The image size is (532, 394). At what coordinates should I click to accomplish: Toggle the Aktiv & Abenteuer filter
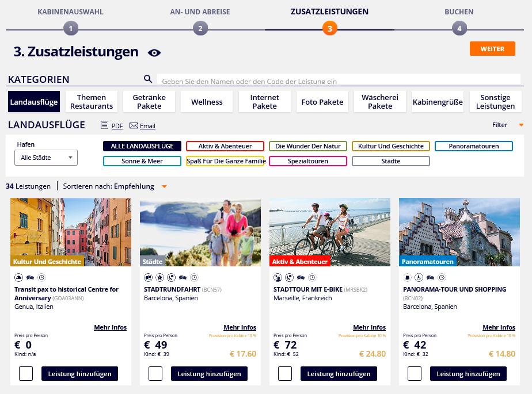point(225,146)
